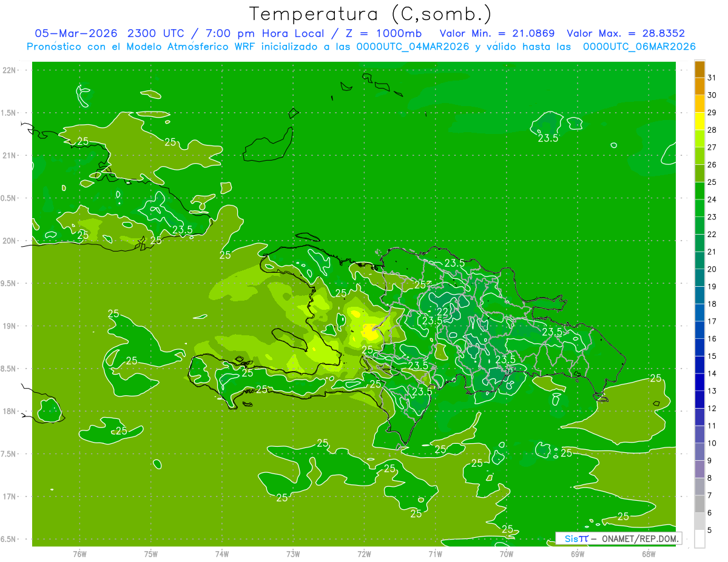Click colorbar label '5'
This screenshot has width=728, height=562.
(x=709, y=530)
